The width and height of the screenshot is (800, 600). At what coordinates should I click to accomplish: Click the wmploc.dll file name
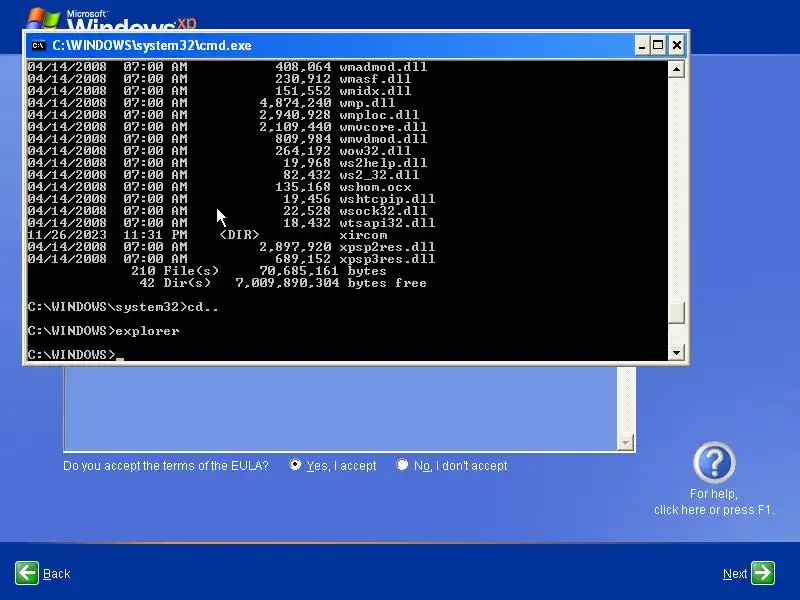coord(379,115)
